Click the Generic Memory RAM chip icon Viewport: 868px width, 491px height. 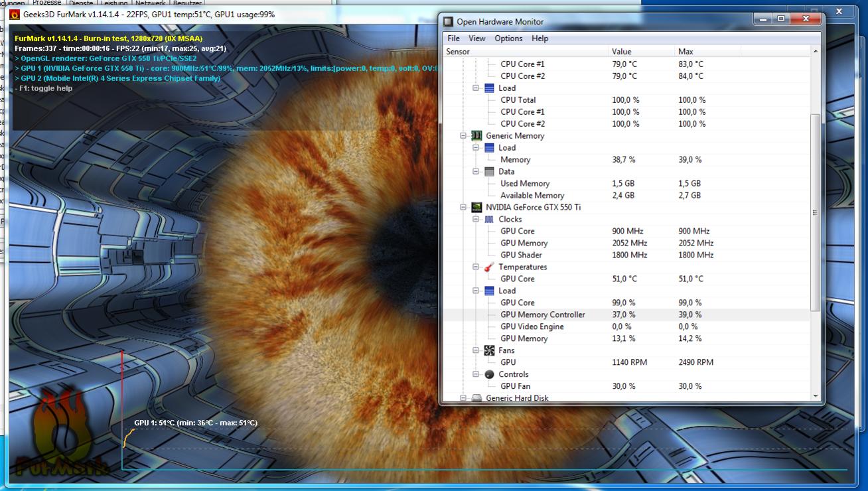[x=476, y=135]
